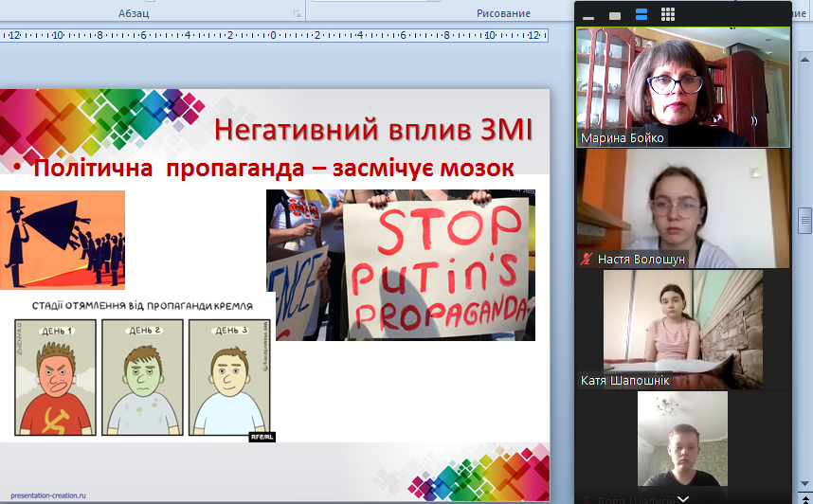This screenshot has width=813, height=504.
Task: Switch Zoom panel to grid gallery view
Action: click(668, 15)
